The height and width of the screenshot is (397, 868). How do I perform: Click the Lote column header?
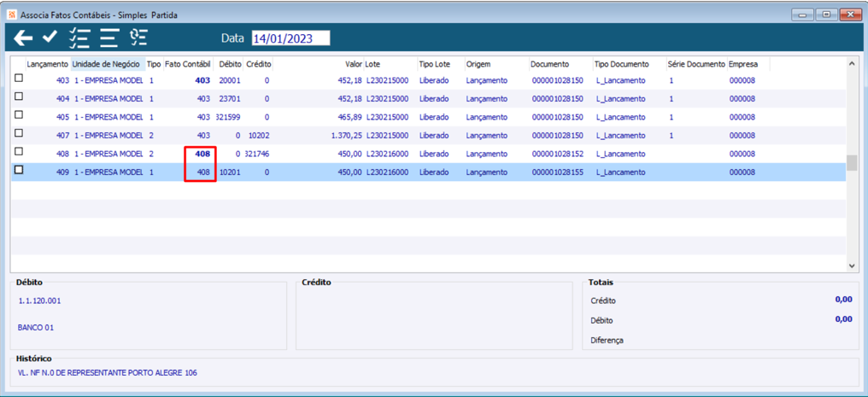(x=390, y=64)
